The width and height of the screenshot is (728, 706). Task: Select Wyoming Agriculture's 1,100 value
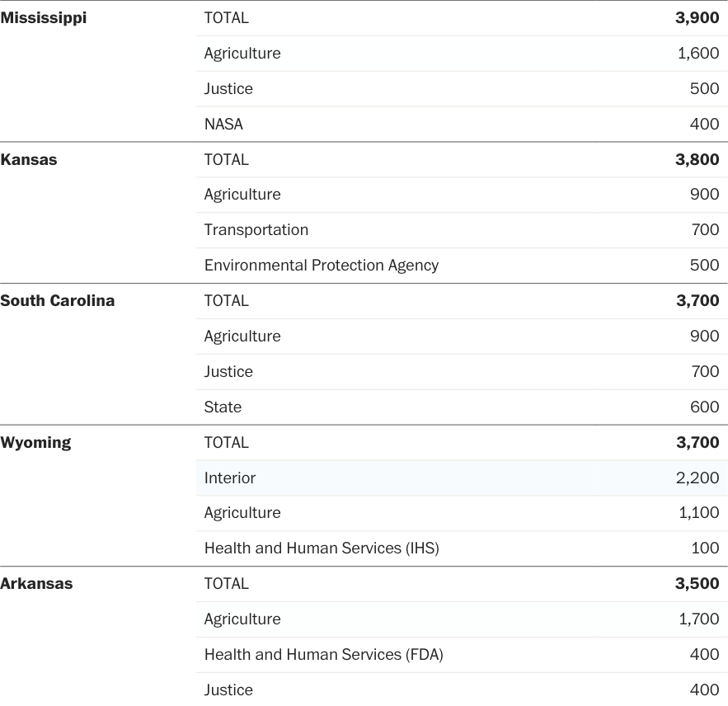pos(698,513)
